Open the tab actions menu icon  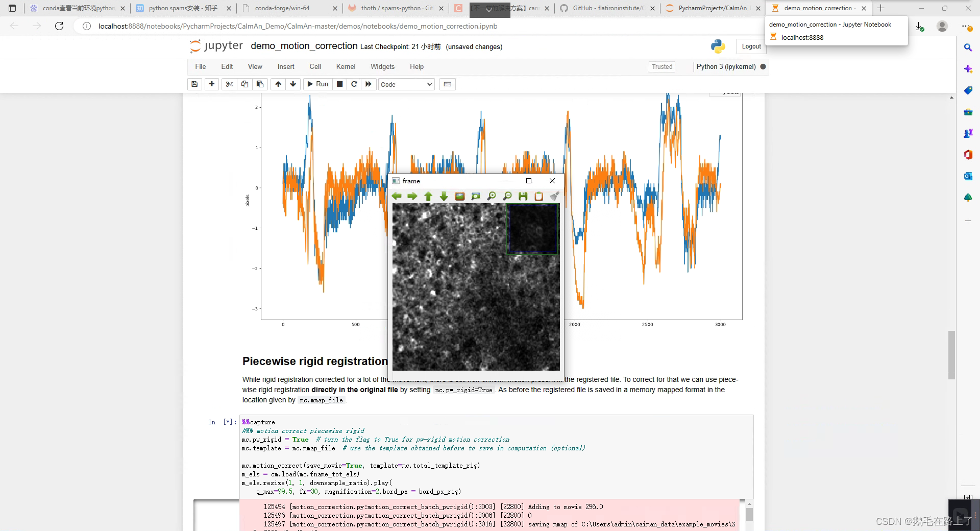12,8
